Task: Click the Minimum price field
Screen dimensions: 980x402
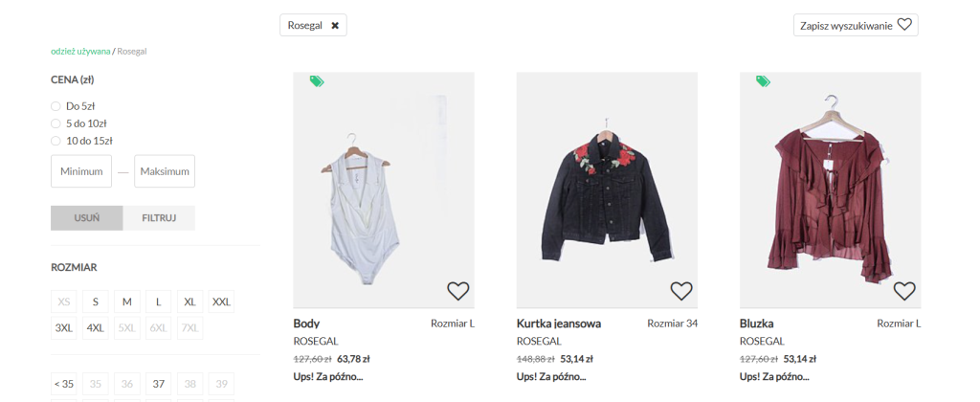Action: pyautogui.click(x=81, y=171)
